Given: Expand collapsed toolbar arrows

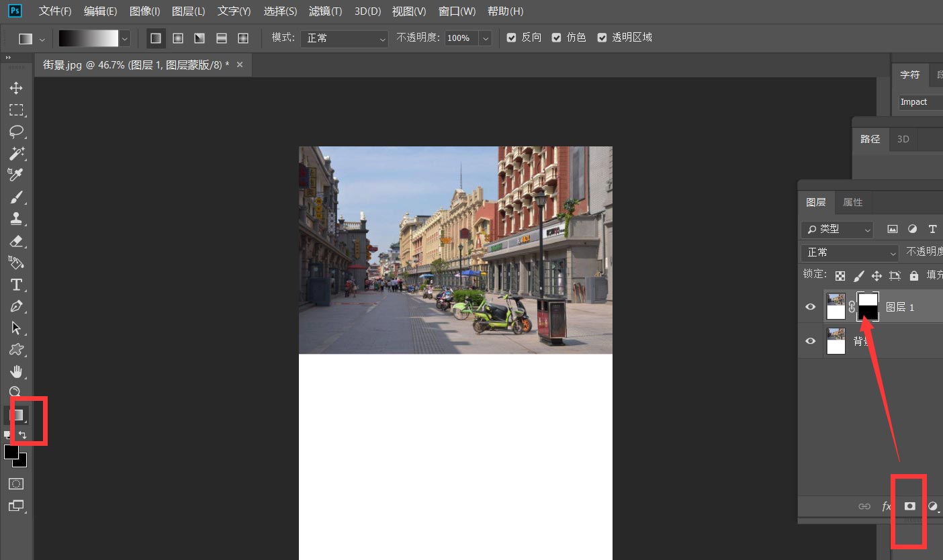Looking at the screenshot, I should click(9, 58).
